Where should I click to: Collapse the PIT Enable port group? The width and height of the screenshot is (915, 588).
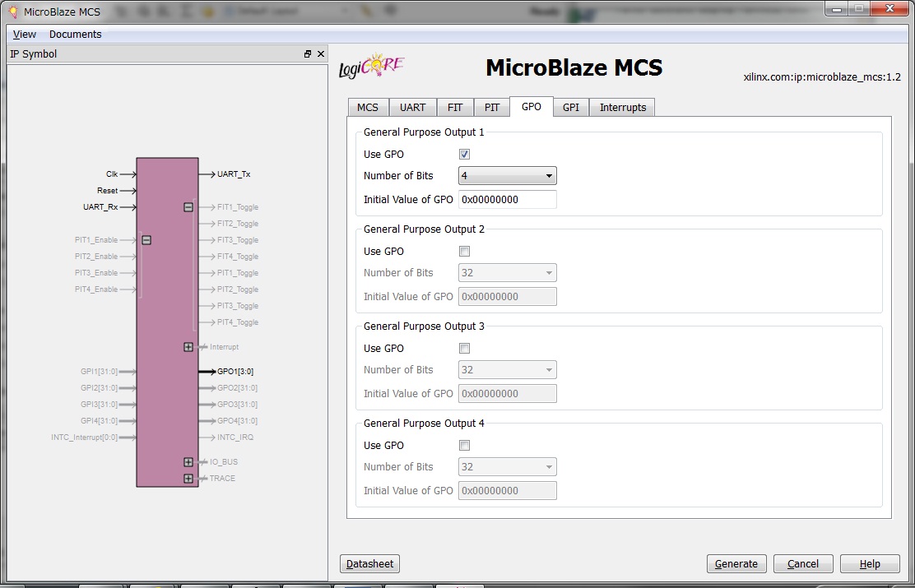(146, 240)
